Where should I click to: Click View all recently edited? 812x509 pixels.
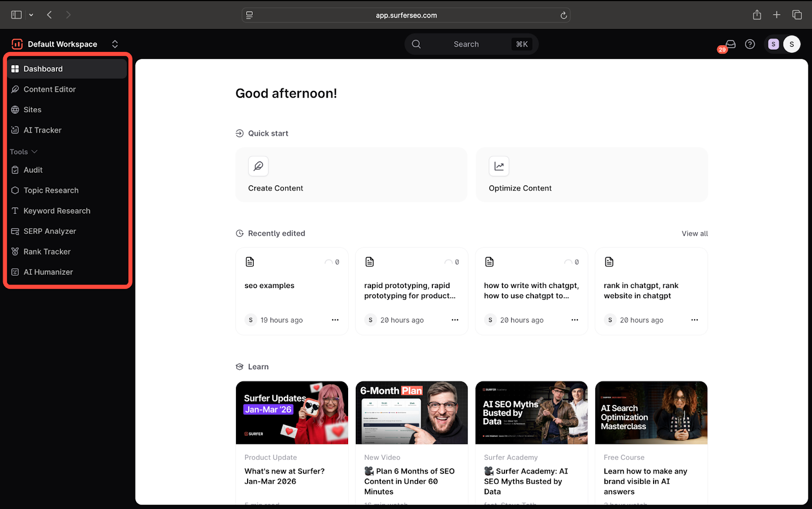click(x=694, y=234)
